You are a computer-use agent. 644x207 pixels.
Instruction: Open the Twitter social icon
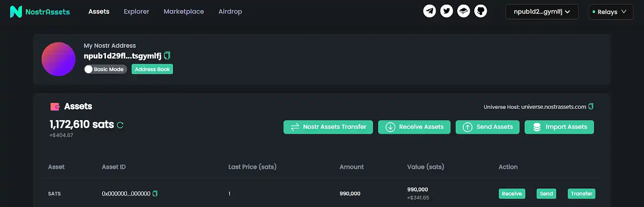coord(447,11)
